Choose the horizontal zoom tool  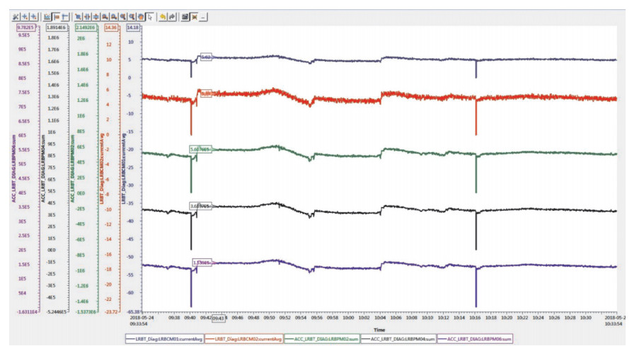(87, 16)
